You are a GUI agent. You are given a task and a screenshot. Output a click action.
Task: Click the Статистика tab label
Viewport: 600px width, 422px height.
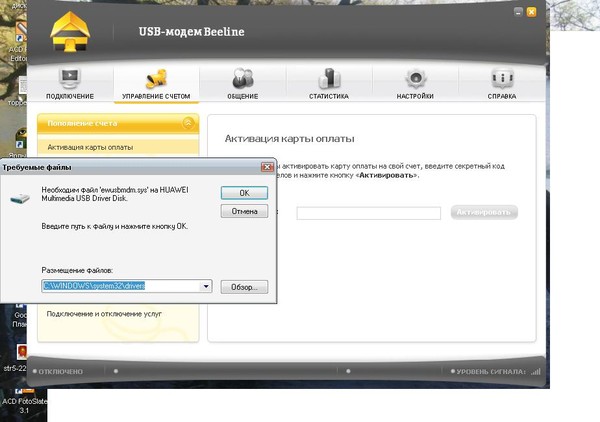tap(329, 96)
